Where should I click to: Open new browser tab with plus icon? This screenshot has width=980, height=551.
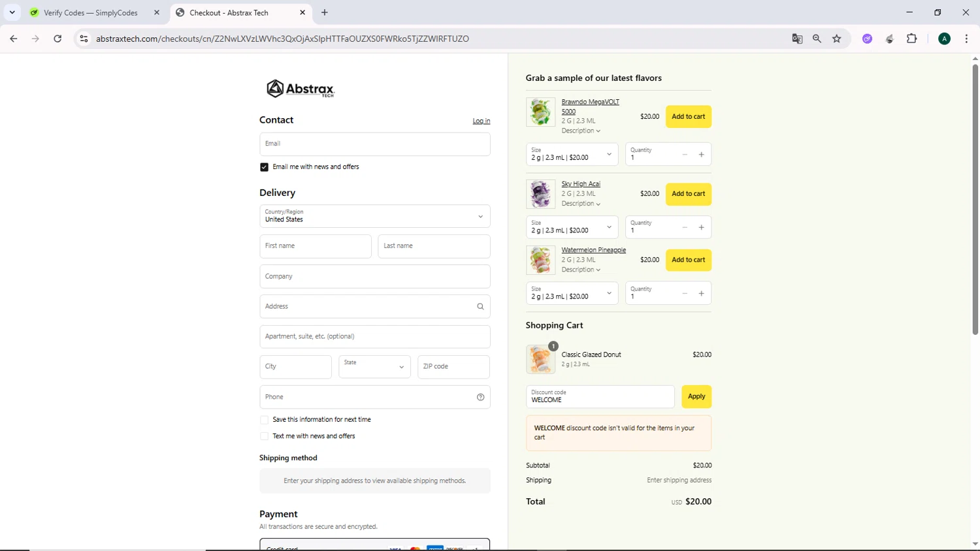coord(325,12)
